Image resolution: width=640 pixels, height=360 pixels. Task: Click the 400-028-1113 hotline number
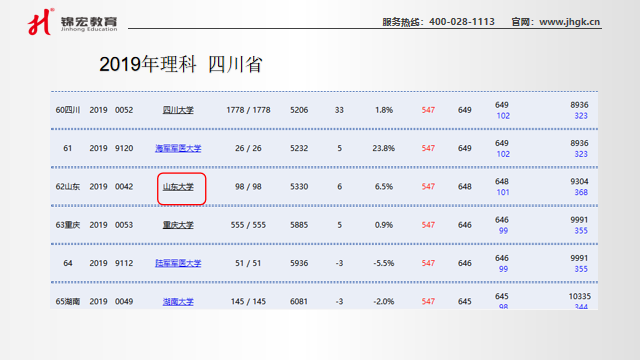pos(462,22)
